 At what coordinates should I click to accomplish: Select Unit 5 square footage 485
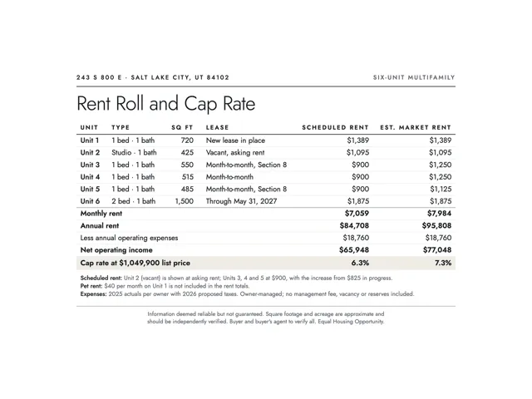tap(187, 189)
